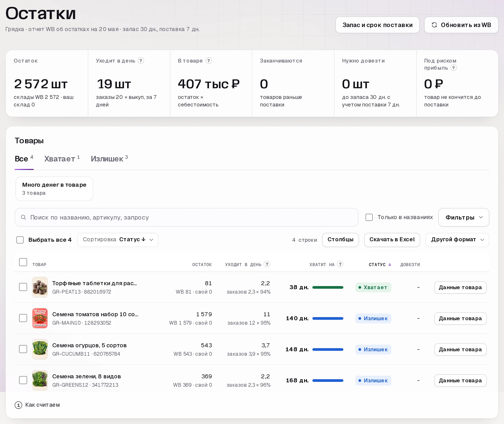Open the Сортировка Статус dropdown
This screenshot has height=424, width=504.
coord(118,240)
